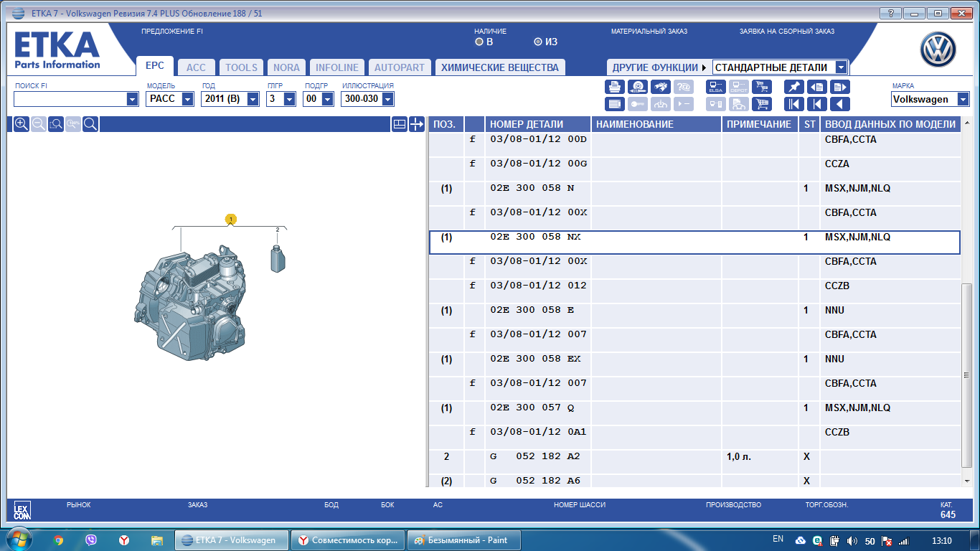
Task: Click the wheel and tire icon
Action: pyautogui.click(x=638, y=87)
